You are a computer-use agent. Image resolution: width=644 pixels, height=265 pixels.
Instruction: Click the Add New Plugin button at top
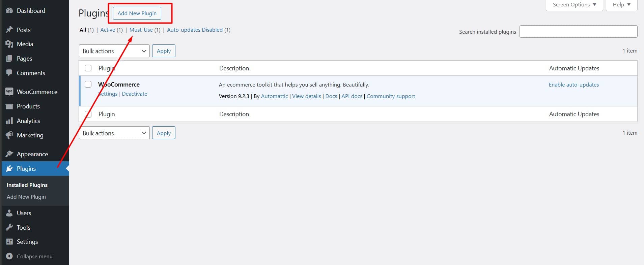[137, 13]
